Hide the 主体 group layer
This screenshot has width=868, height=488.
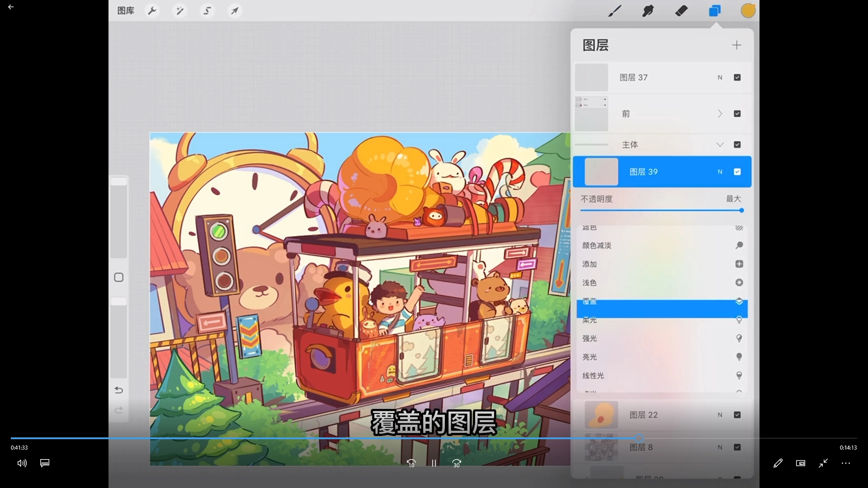(737, 145)
